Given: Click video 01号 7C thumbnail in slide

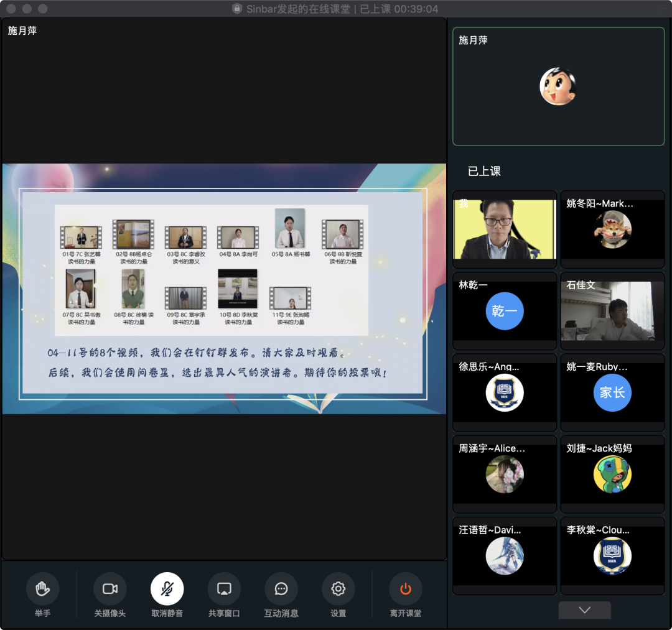Looking at the screenshot, I should (81, 237).
